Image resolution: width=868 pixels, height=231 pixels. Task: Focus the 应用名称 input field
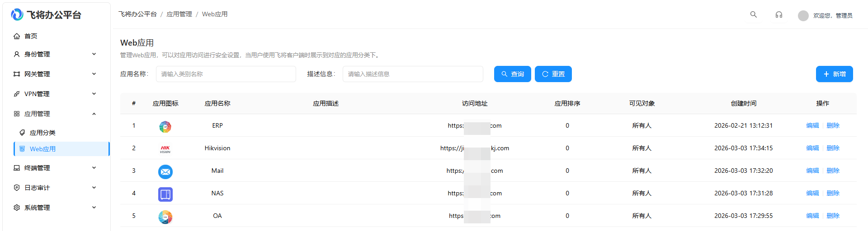coord(226,74)
